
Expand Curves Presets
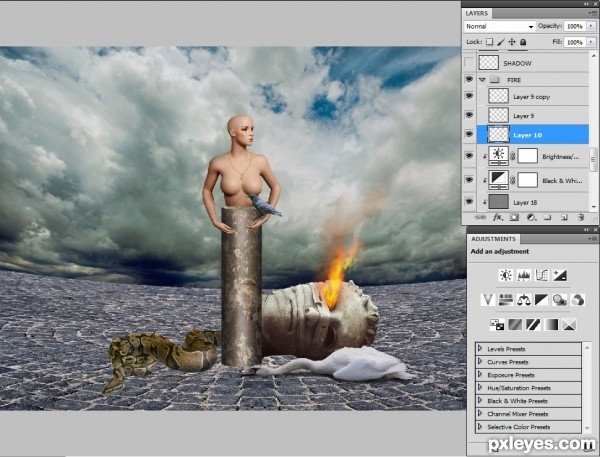point(479,362)
